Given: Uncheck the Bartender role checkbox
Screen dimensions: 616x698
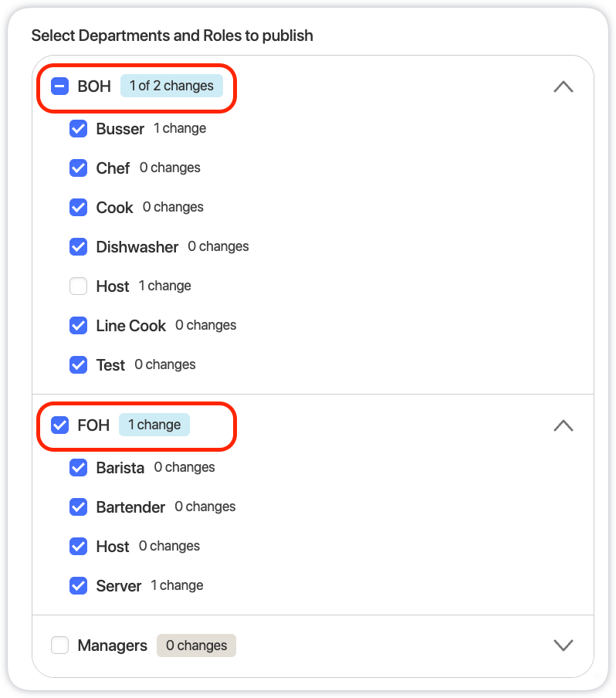Looking at the screenshot, I should point(78,507).
